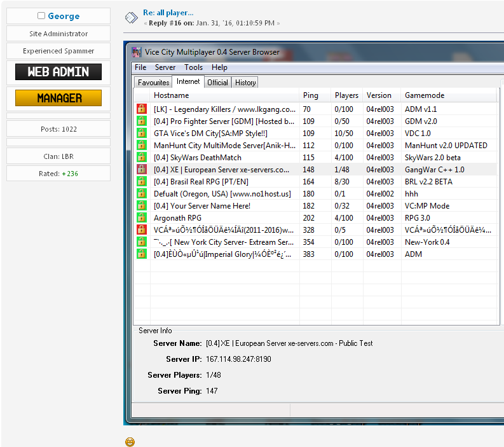Select the Legendary Killers hostname row
The height and width of the screenshot is (447, 504).
tap(224, 109)
